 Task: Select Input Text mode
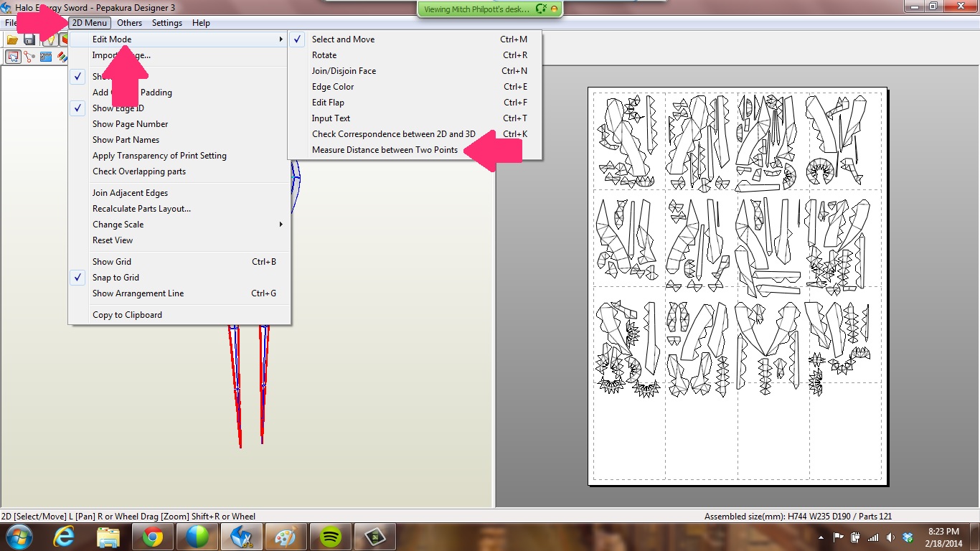(x=415, y=118)
